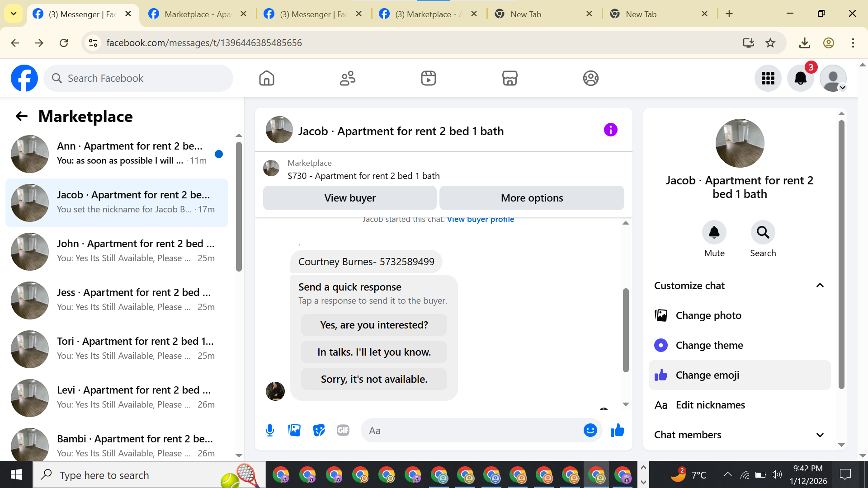
Task: Open the GIF picker
Action: point(343,430)
